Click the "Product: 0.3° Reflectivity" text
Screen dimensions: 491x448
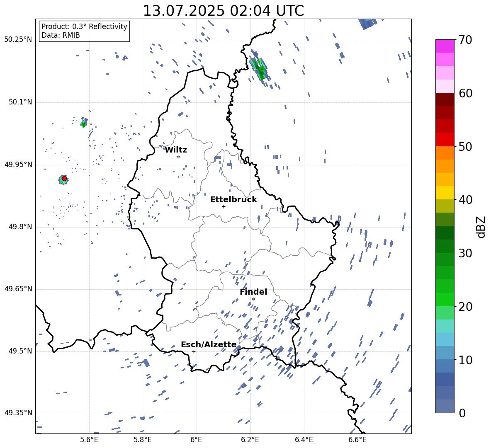(x=84, y=27)
